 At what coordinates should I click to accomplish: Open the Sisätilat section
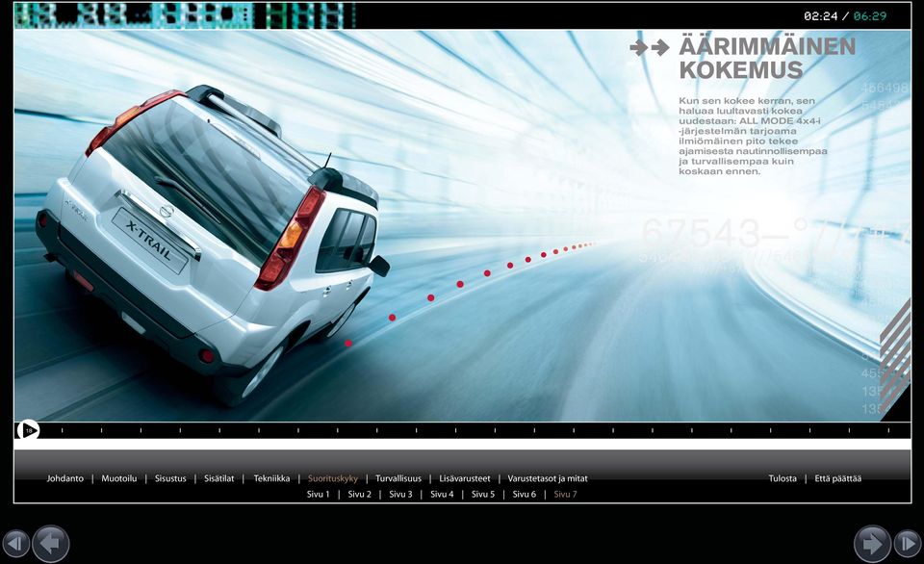pos(219,478)
